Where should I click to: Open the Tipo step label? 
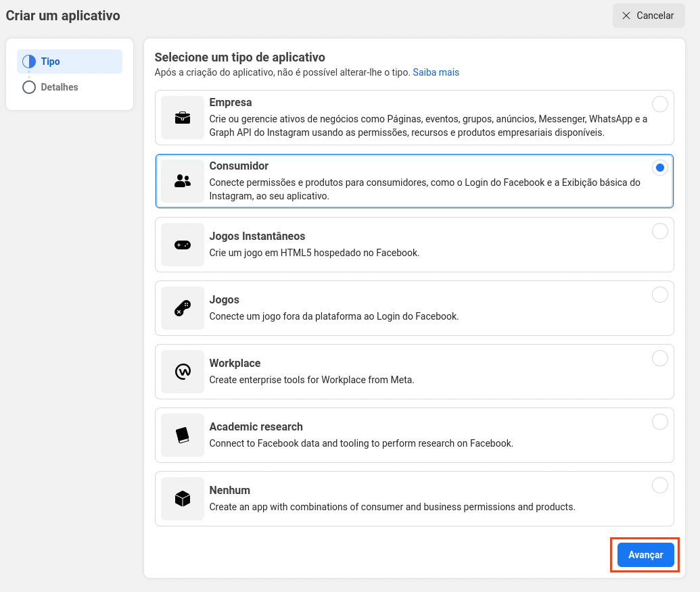click(x=51, y=61)
